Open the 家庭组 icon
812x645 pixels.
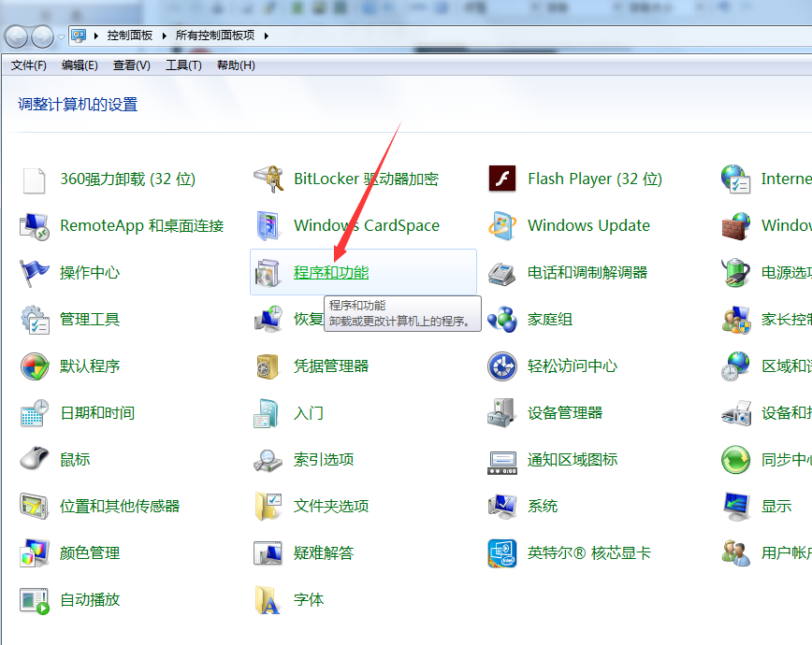(502, 320)
